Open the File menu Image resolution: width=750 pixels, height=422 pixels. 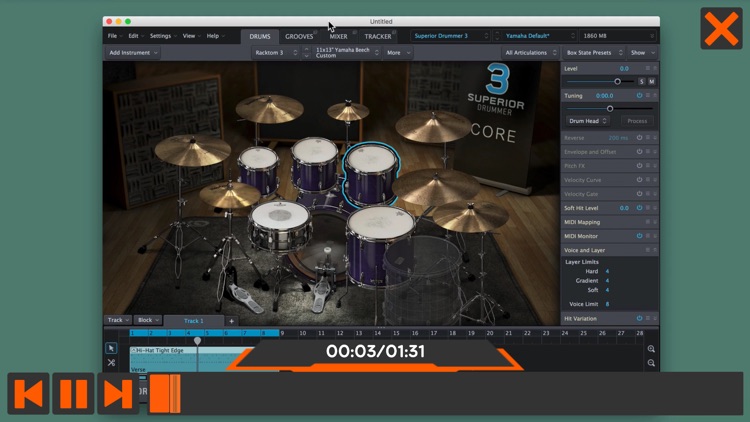pos(115,36)
